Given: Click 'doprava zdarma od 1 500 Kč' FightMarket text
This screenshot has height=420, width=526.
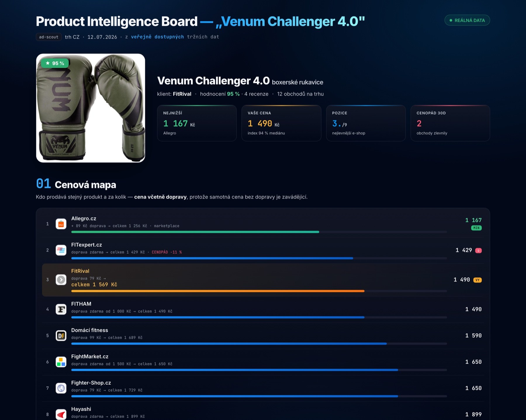Looking at the screenshot, I should [101, 364].
